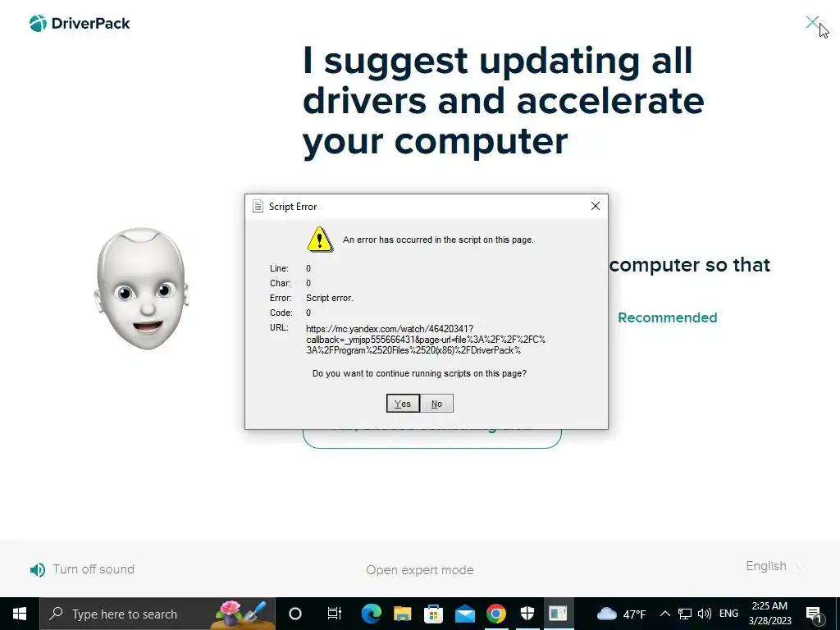Click the warning triangle icon in dialog
The height and width of the screenshot is (630, 840).
tap(320, 240)
